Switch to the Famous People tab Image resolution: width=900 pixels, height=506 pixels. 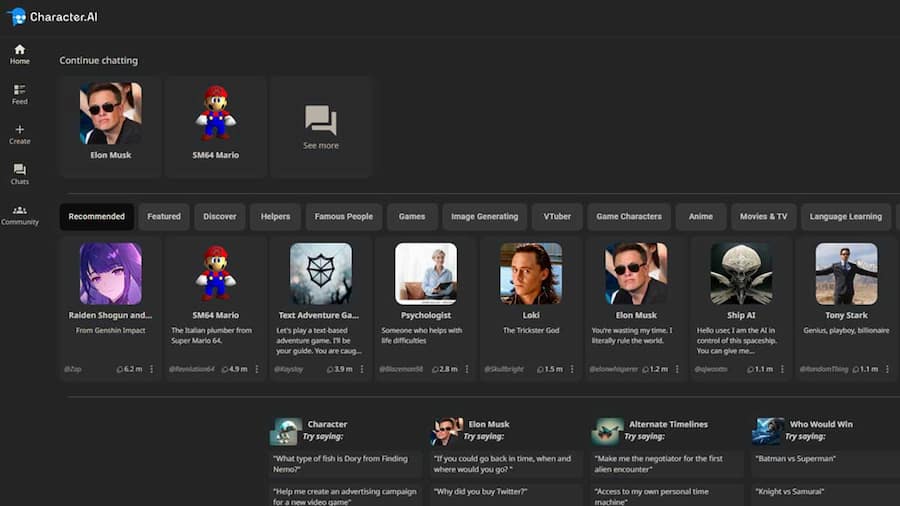click(x=343, y=217)
